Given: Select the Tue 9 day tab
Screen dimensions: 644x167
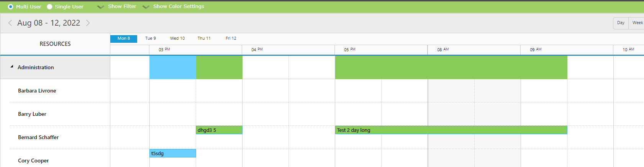Looking at the screenshot, I should [x=150, y=39].
